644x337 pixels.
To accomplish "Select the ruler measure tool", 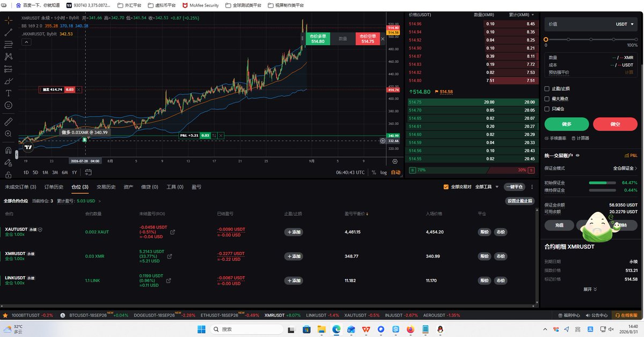I will tap(9, 121).
